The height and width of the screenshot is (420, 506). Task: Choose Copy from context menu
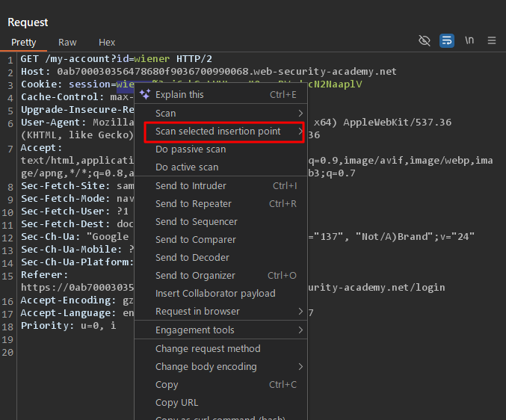point(220,385)
